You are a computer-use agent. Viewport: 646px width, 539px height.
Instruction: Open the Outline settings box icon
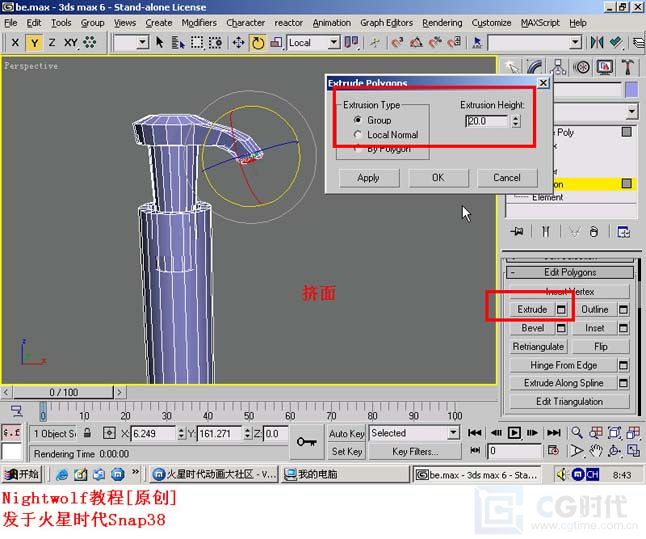coord(623,309)
